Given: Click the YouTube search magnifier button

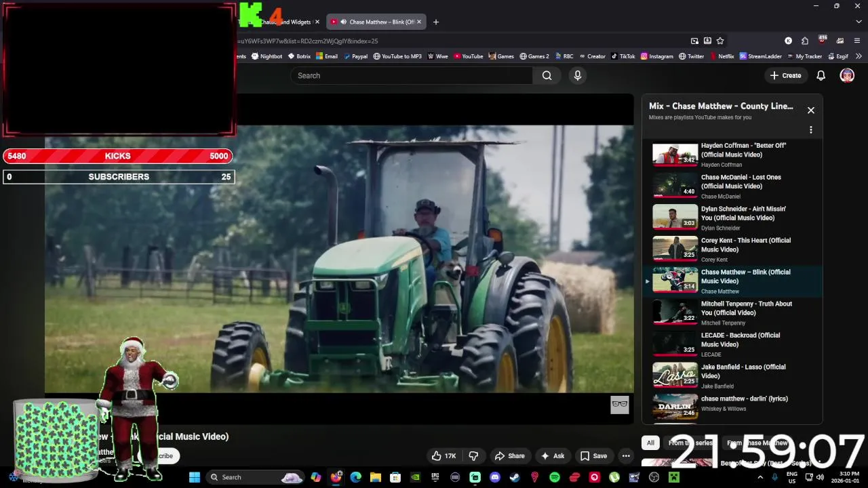Looking at the screenshot, I should [x=547, y=75].
